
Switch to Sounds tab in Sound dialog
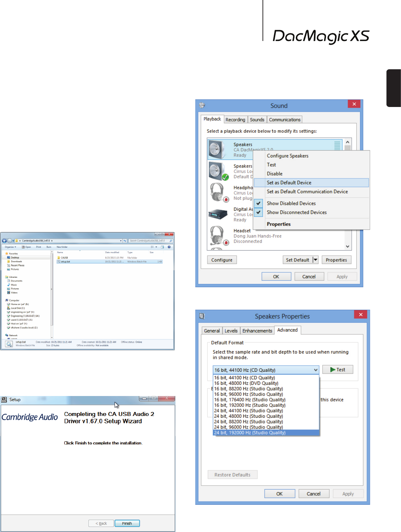257,120
